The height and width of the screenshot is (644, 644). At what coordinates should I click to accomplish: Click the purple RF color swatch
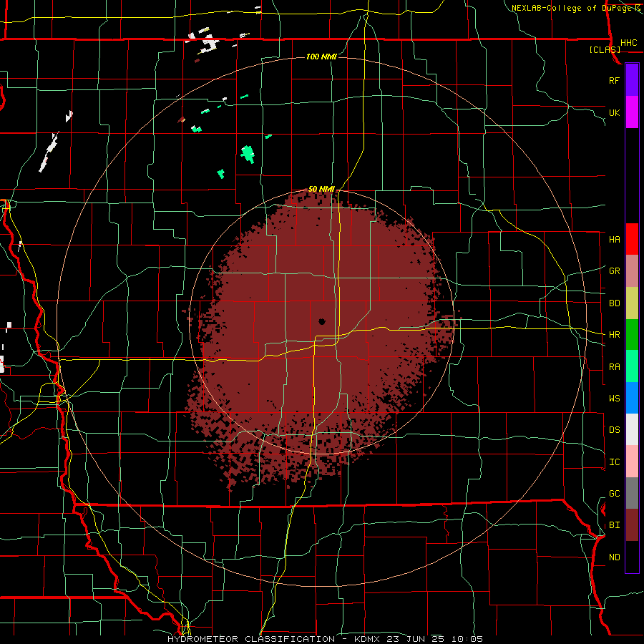coord(632,80)
